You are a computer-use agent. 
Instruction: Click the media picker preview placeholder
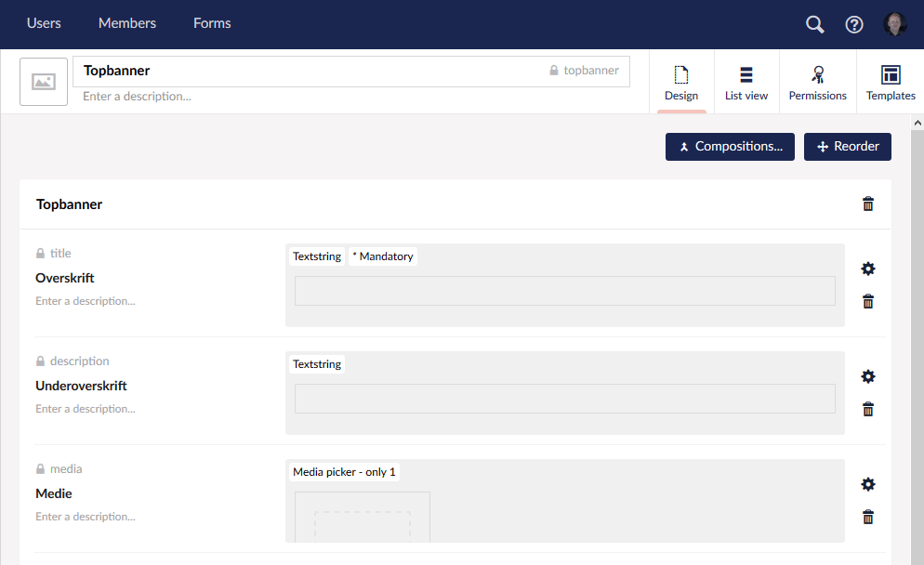[363, 518]
